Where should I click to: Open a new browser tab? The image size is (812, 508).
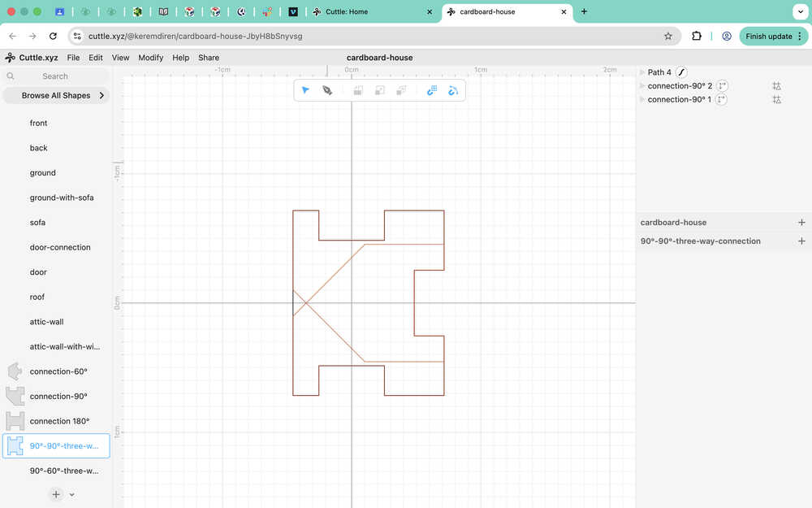[584, 11]
